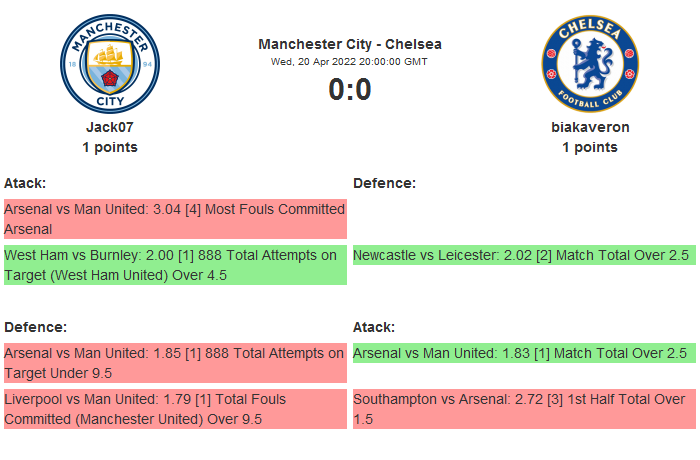Open the Manchester City - Chelsea match title
The height and width of the screenshot is (460, 700).
click(350, 44)
